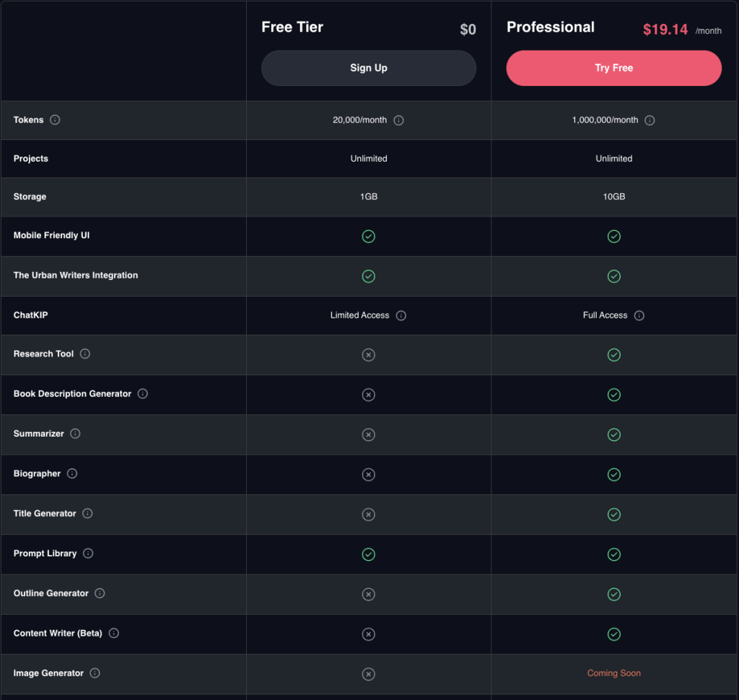The image size is (739, 700).
Task: Click Professional checkmark for Research Tool
Action: click(614, 355)
